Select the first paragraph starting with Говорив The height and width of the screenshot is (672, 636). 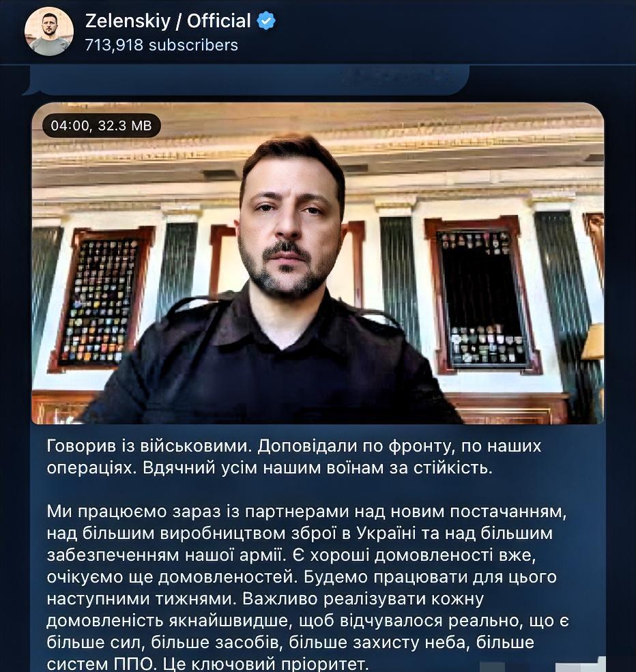[294, 457]
